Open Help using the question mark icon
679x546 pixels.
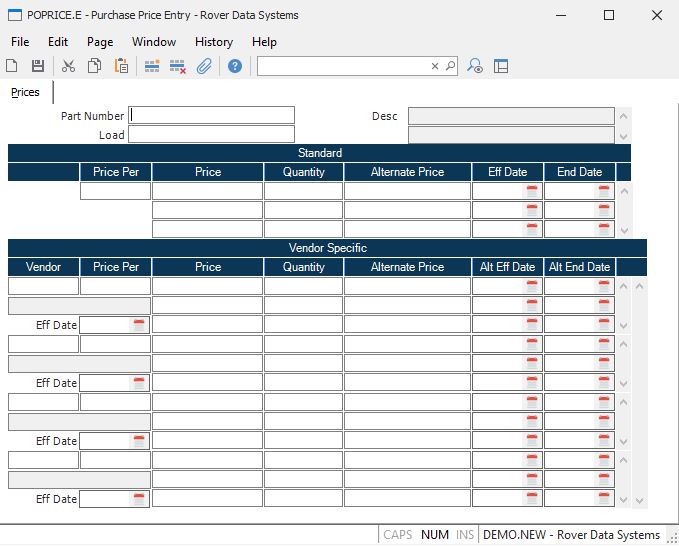pyautogui.click(x=235, y=66)
